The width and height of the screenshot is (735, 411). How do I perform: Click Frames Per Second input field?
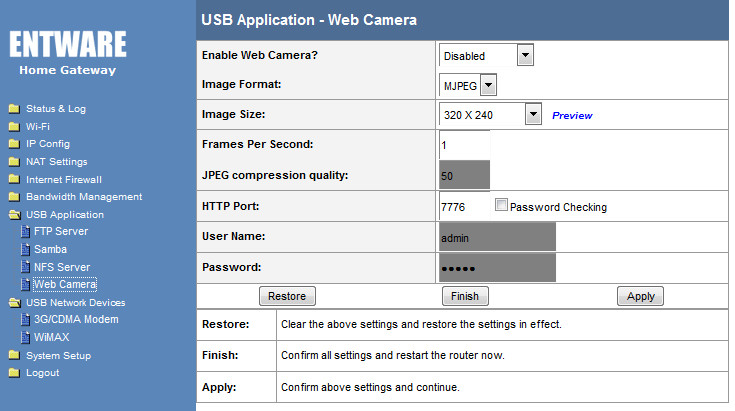coord(465,145)
